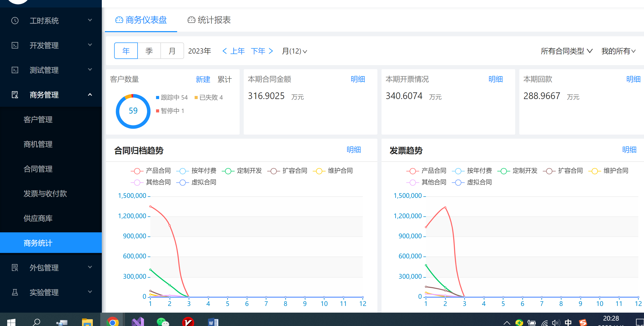
Task: Open 明细 for 合同归档趋势 chart
Action: pyautogui.click(x=354, y=150)
